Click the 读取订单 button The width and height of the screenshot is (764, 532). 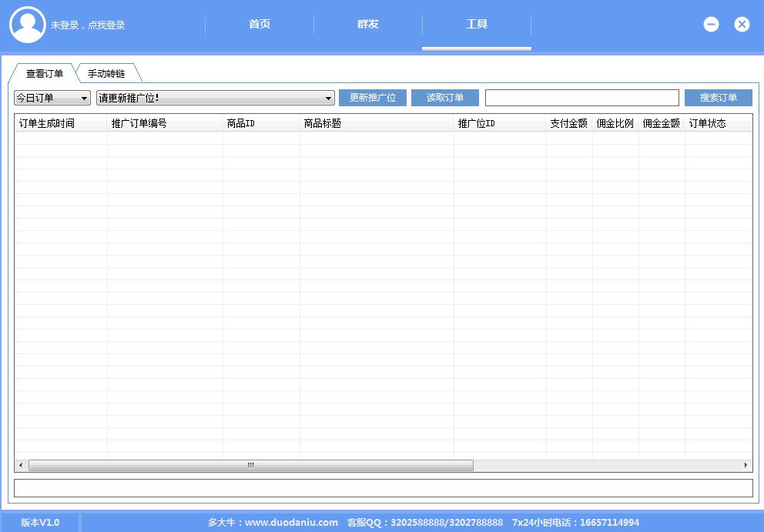click(445, 98)
